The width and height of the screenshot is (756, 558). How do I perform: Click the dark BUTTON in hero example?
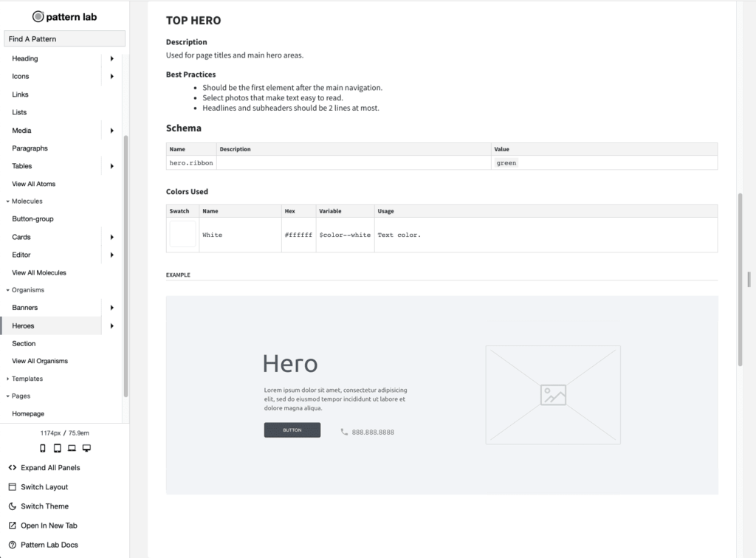[292, 430]
